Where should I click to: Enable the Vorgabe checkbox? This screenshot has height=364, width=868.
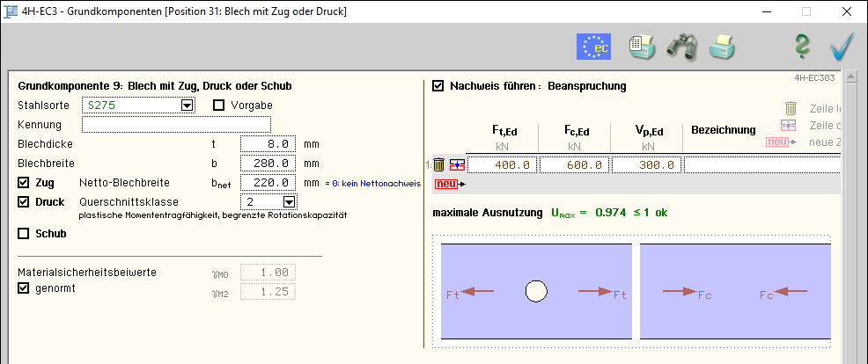(220, 106)
